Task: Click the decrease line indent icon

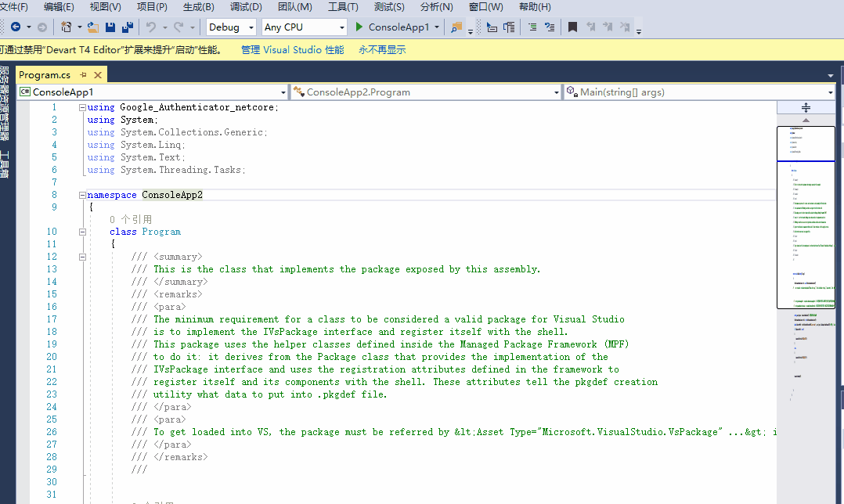Action: click(492, 27)
